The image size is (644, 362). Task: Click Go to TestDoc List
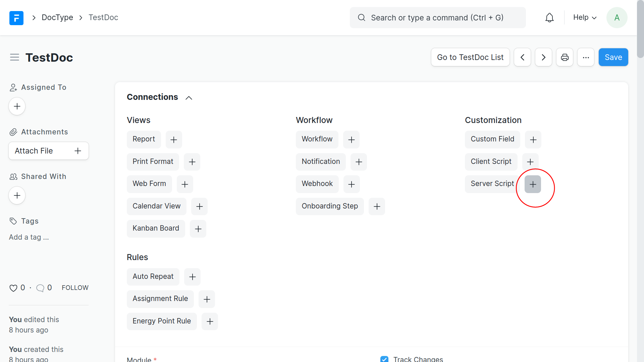tap(470, 57)
